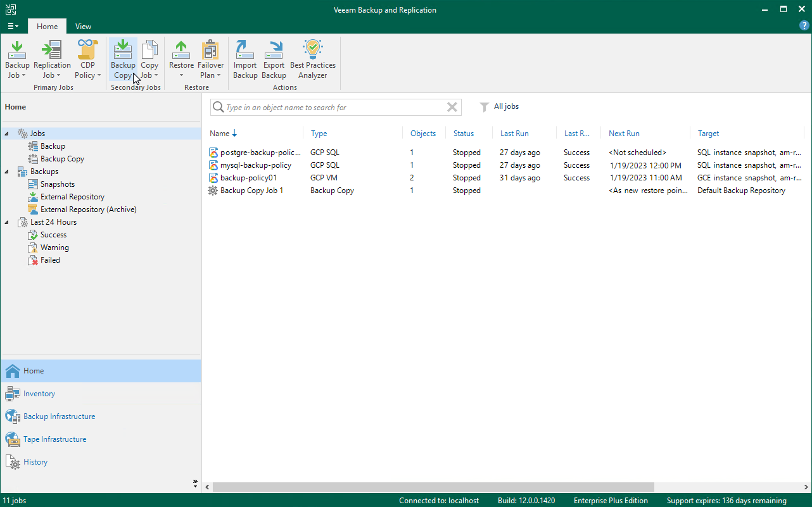Screen dimensions: 812x507
Task: Click the Veeam window system icon
Action: point(11,9)
